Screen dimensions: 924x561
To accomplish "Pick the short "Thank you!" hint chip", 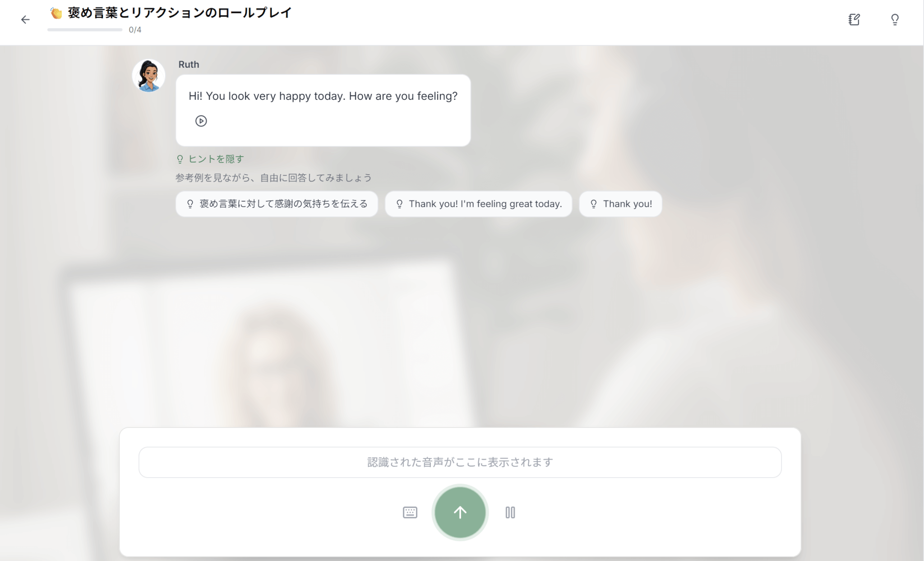I will (620, 204).
